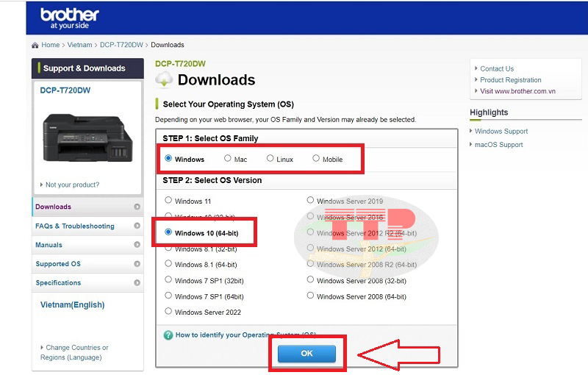
Task: Go to DCP-T720DW breadcrumb link
Action: point(121,45)
